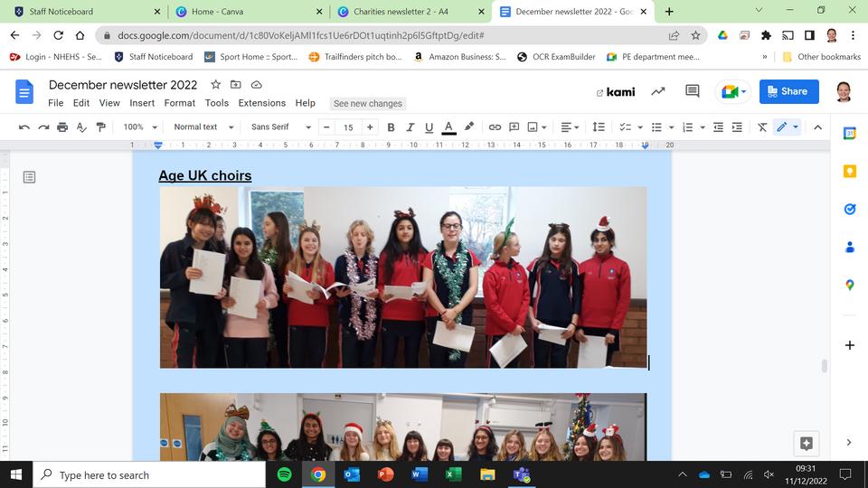
Task: Open the File menu
Action: [55, 103]
